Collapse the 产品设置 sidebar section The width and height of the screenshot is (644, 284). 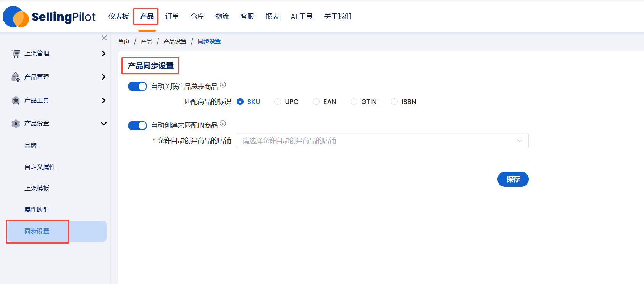(103, 124)
